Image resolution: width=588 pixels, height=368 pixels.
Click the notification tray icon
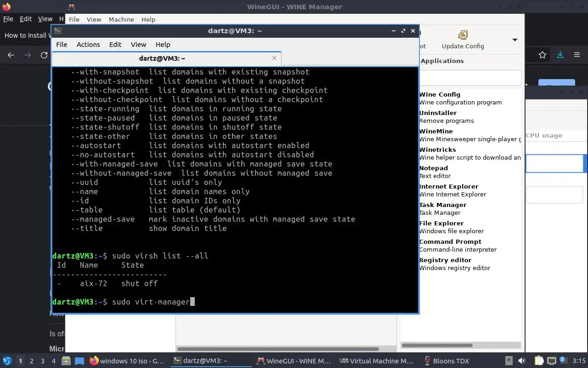point(563,361)
